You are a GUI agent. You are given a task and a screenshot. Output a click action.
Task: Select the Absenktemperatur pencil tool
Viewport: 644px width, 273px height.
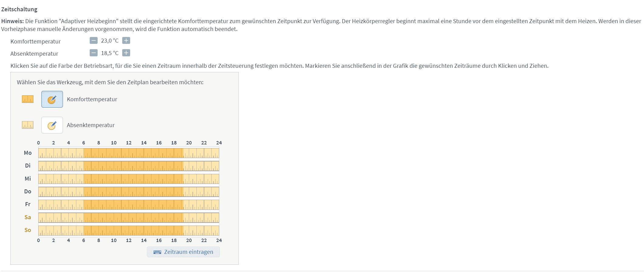(x=52, y=125)
